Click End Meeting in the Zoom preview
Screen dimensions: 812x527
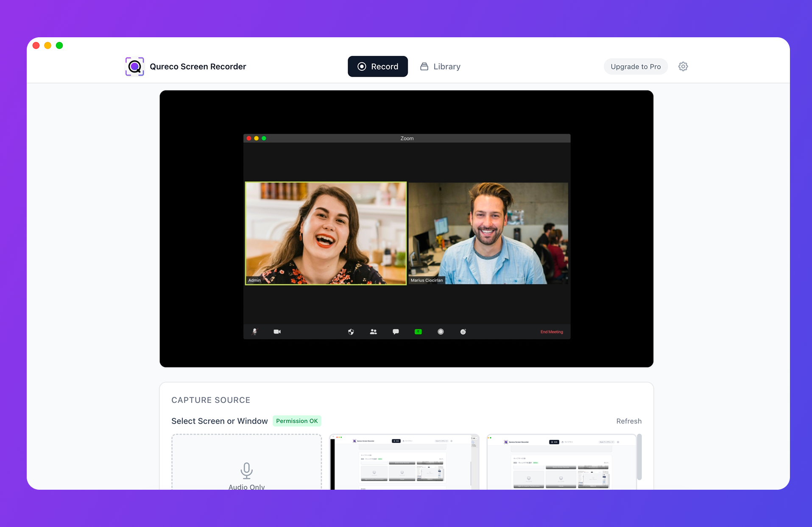click(x=551, y=332)
